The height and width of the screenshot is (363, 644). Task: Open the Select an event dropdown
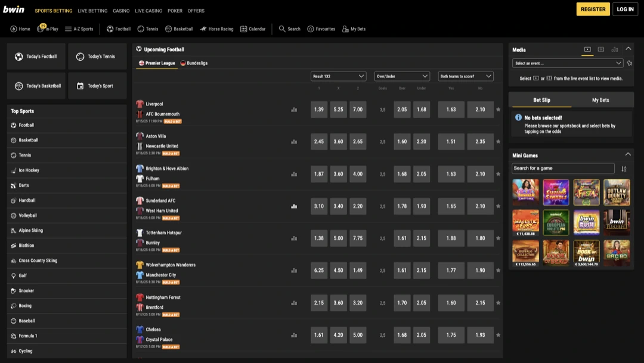pos(568,63)
